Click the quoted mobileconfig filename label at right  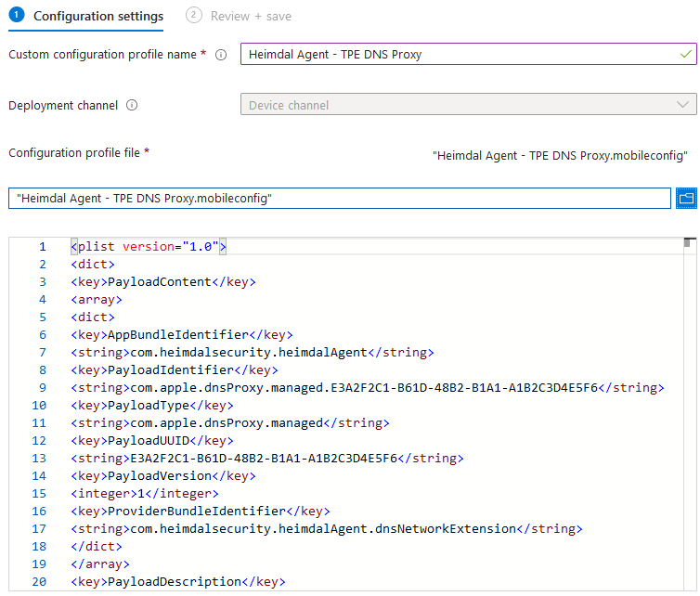tap(560, 155)
